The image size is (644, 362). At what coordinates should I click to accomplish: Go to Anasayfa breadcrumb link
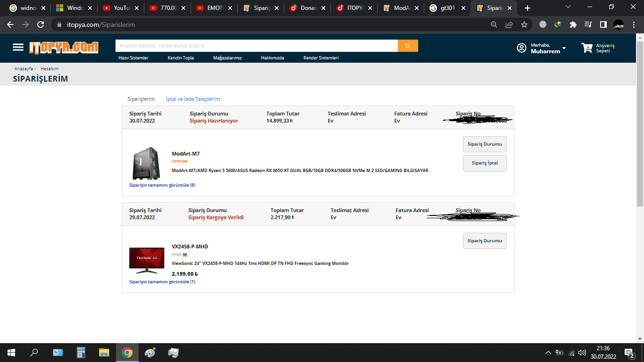(24, 69)
